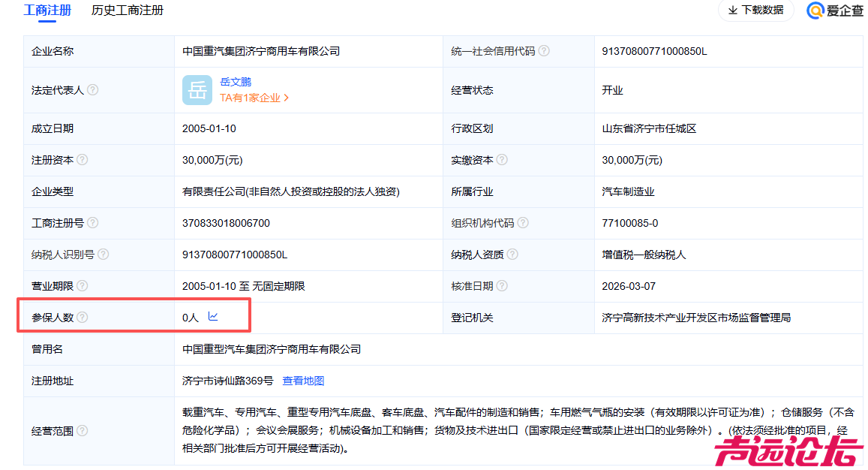The width and height of the screenshot is (868, 470).
Task: Click the 登记机关 field label
Action: [472, 318]
